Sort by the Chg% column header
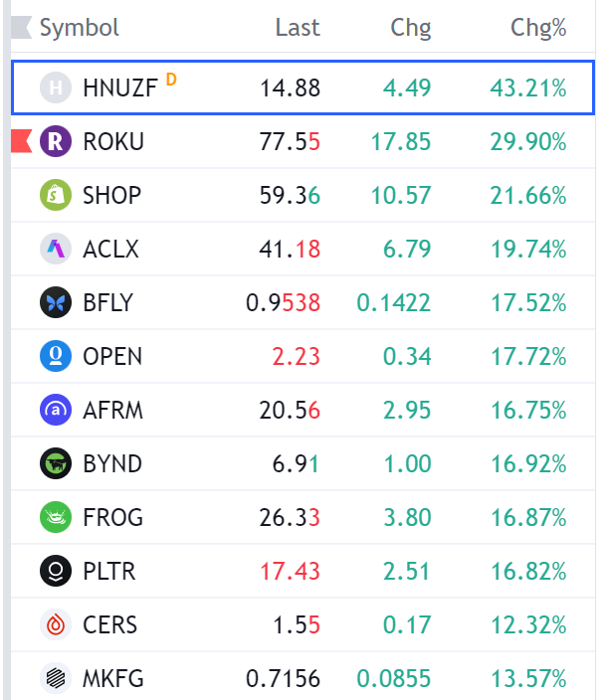Viewport: 603px width, 700px height. click(538, 28)
